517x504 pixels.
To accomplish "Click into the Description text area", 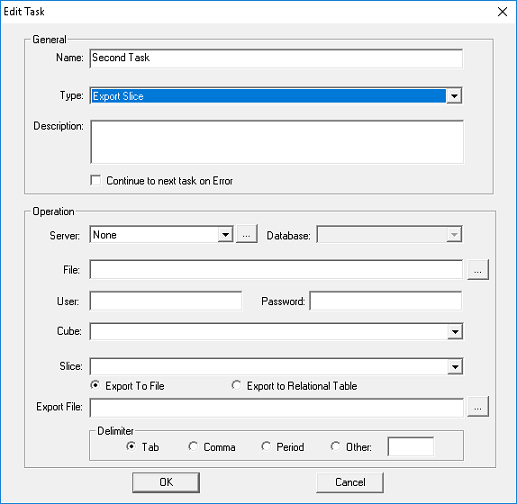I will coord(277,142).
